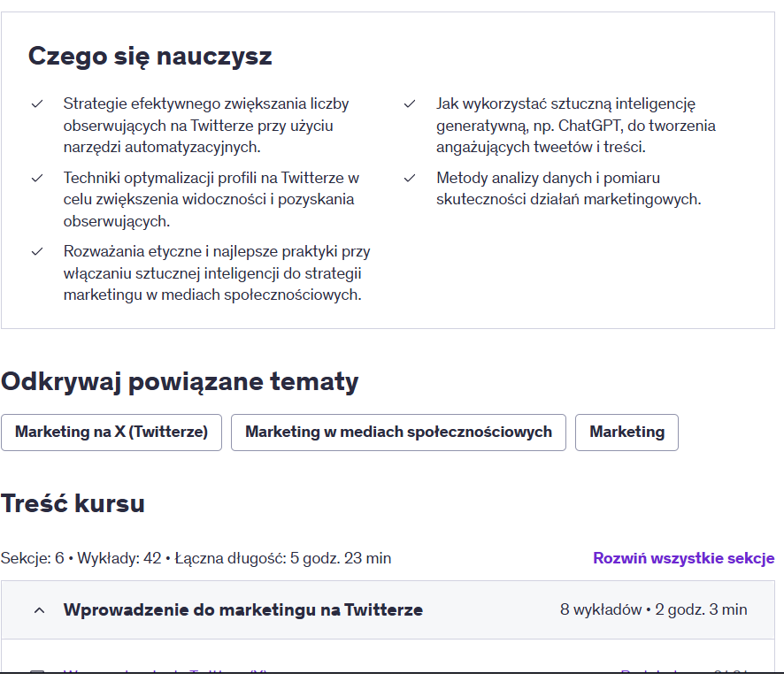Click checkmark beside Strategie efektywnego zwiększania

click(x=37, y=103)
